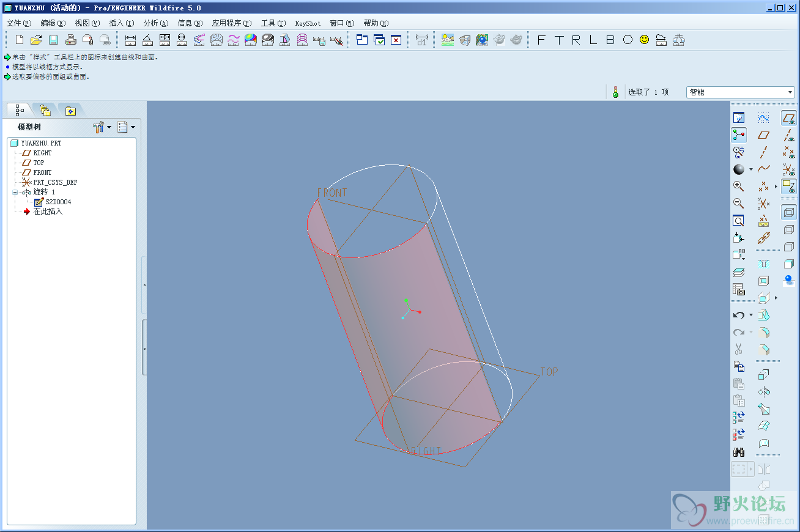Click the binoculars Find icon
The image size is (800, 532).
tap(739, 452)
